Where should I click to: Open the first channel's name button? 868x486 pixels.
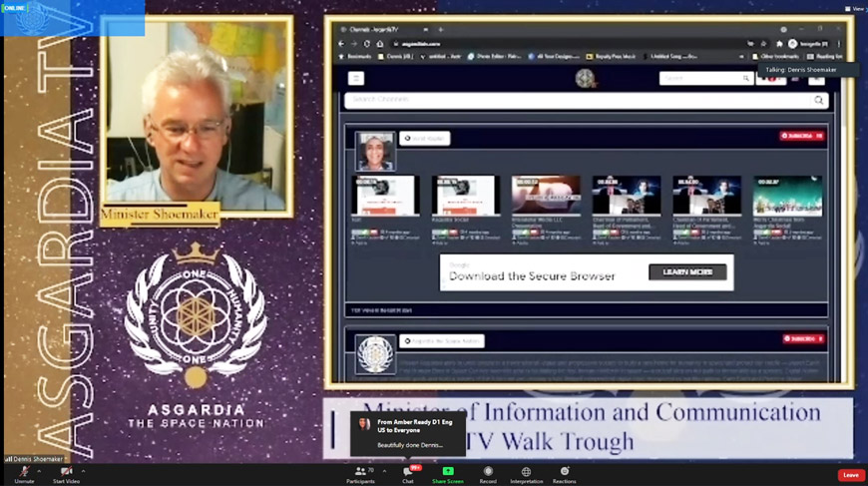[x=425, y=139]
